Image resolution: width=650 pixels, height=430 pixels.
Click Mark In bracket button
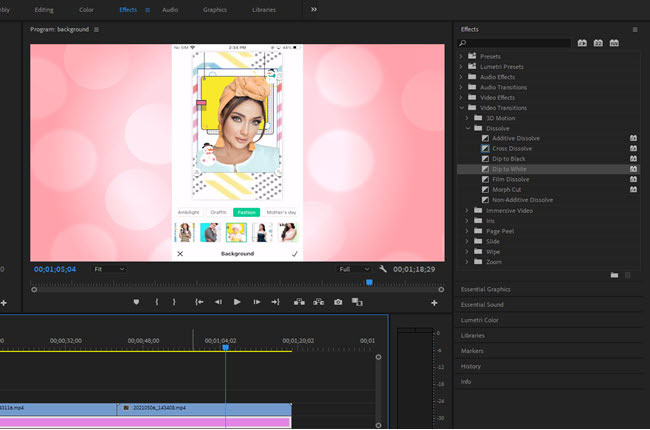[157, 302]
